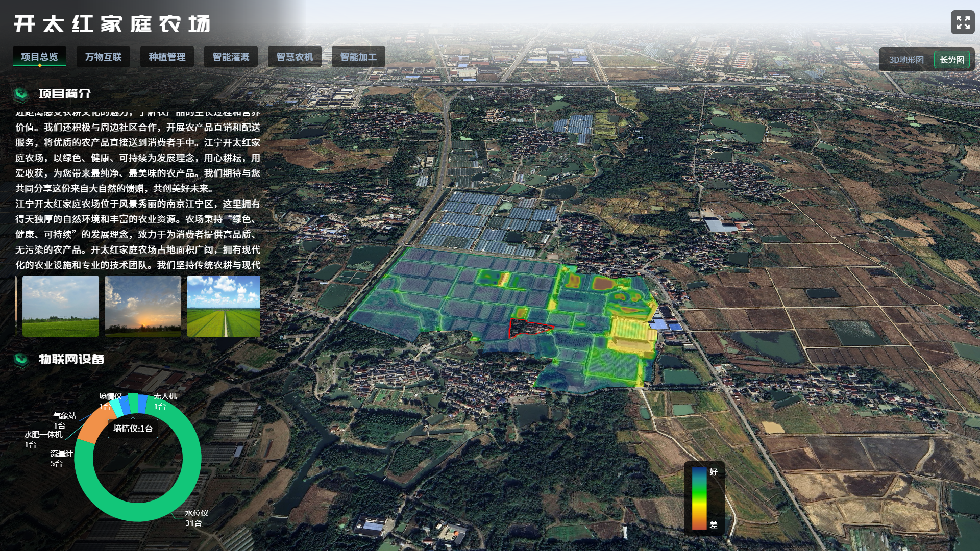Open the field road photo thumbnail
Screen dimensions: 980x551
[x=224, y=306]
